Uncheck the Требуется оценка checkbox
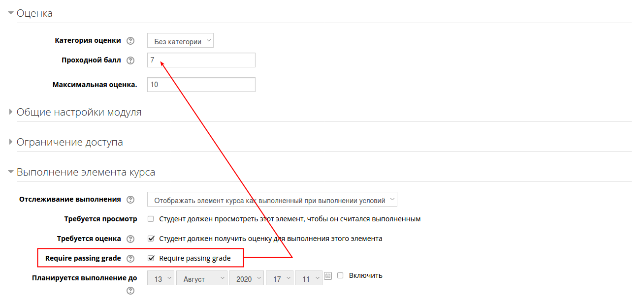Viewport: 644px width, 300px height. [151, 239]
